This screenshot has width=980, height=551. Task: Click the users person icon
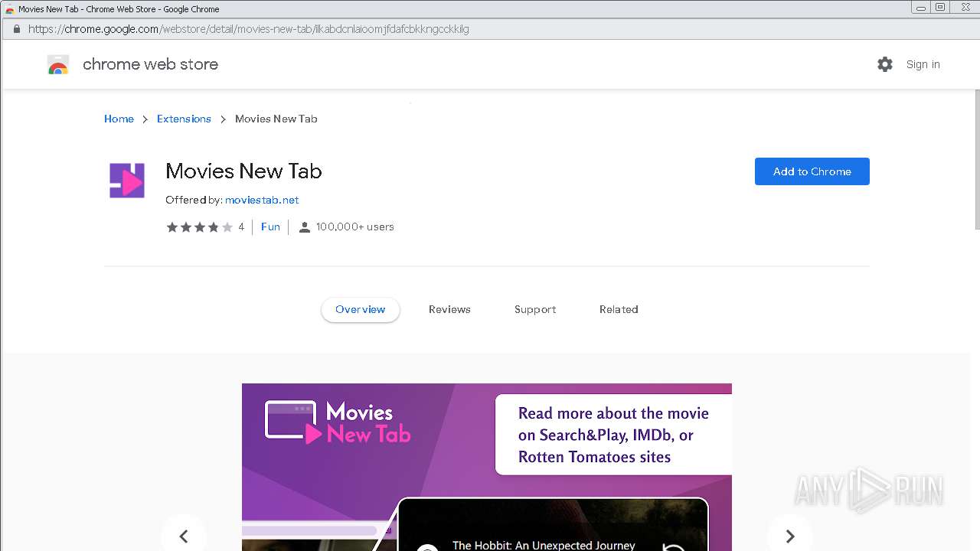[x=304, y=227]
